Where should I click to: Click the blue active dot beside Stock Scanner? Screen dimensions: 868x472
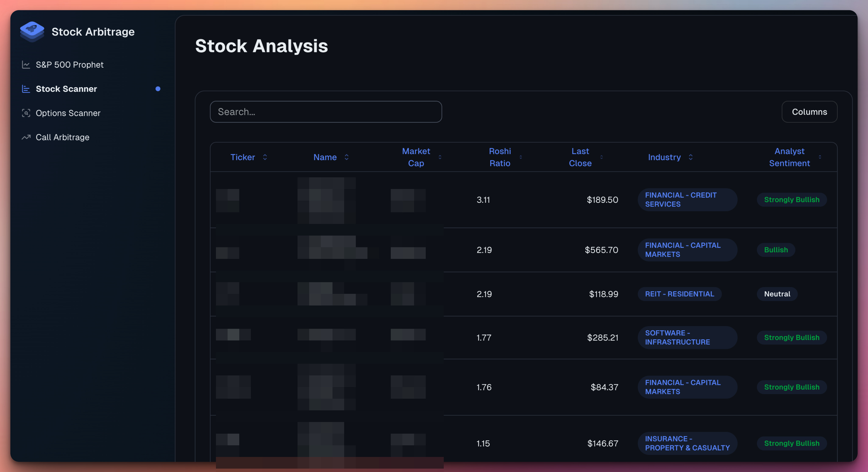pos(158,89)
